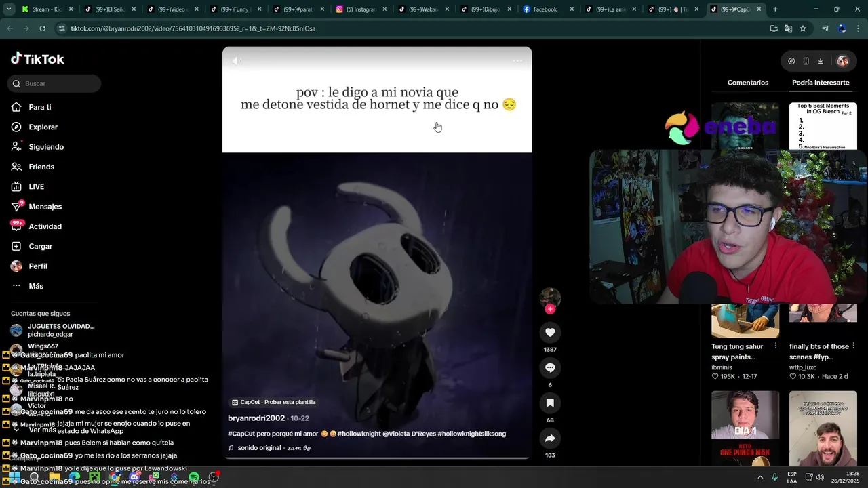Open Discord from the taskbar
This screenshot has height=488, width=868.
(134, 477)
